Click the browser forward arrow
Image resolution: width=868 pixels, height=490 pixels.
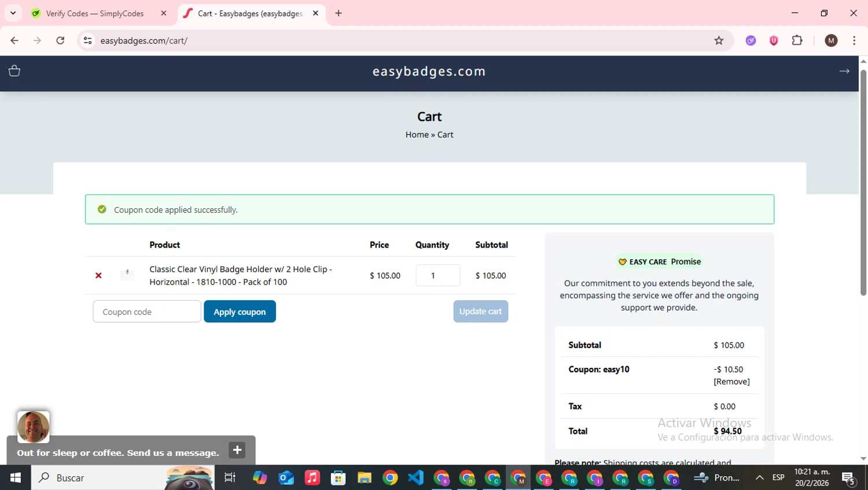pos(37,40)
